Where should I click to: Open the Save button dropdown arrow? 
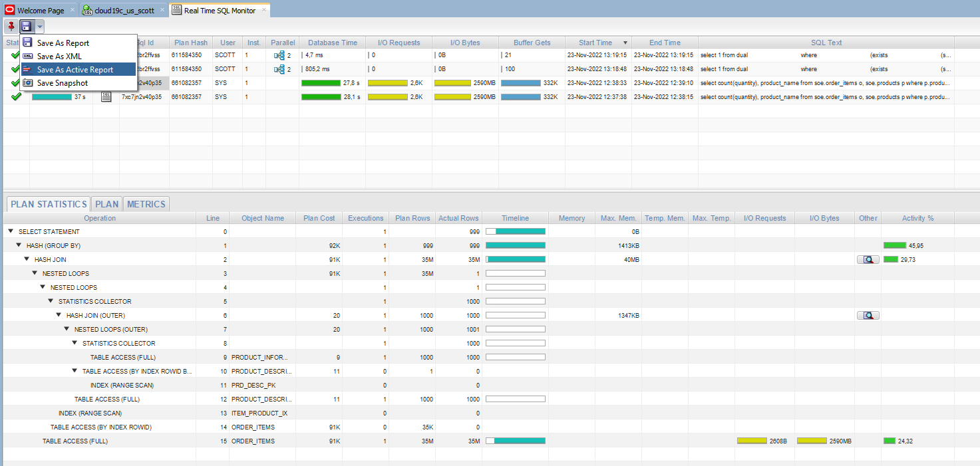point(39,25)
